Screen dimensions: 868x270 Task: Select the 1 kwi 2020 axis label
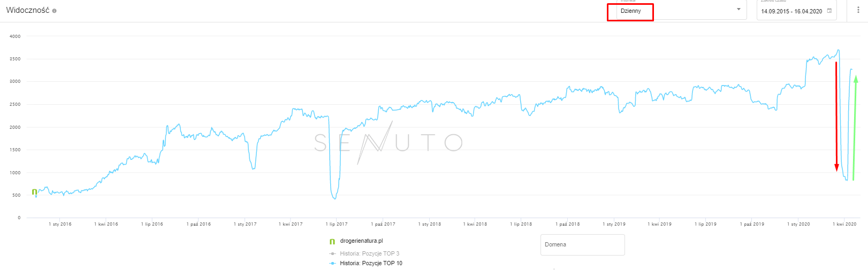tap(844, 224)
